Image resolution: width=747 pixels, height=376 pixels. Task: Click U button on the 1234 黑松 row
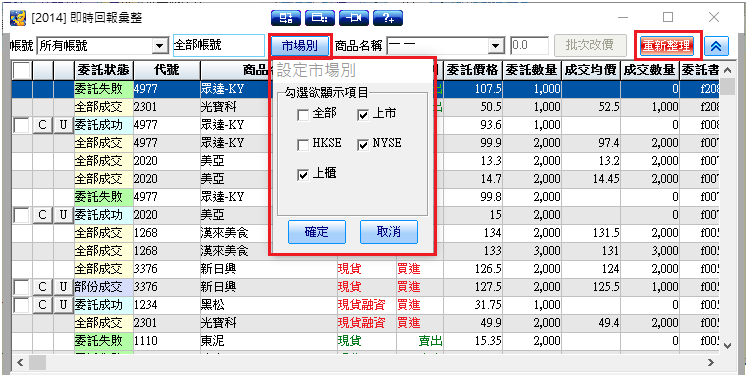coord(63,305)
